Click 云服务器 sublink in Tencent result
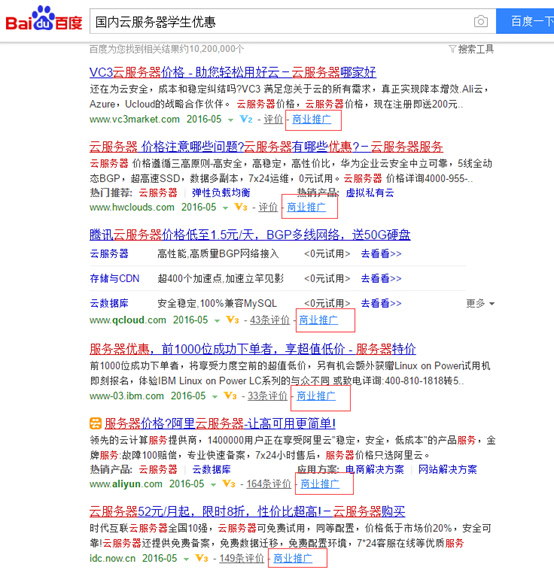Screen dimensions: 554x570 tap(109, 253)
